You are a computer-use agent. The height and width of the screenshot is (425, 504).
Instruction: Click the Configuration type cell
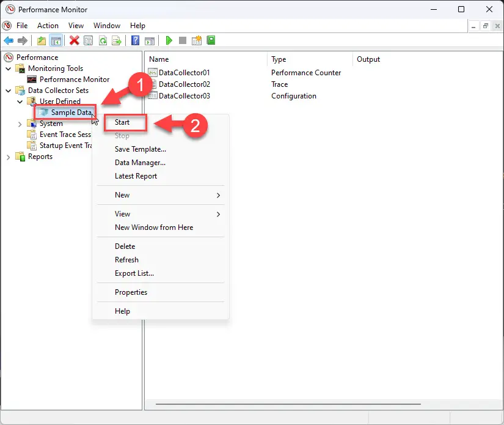click(x=293, y=96)
